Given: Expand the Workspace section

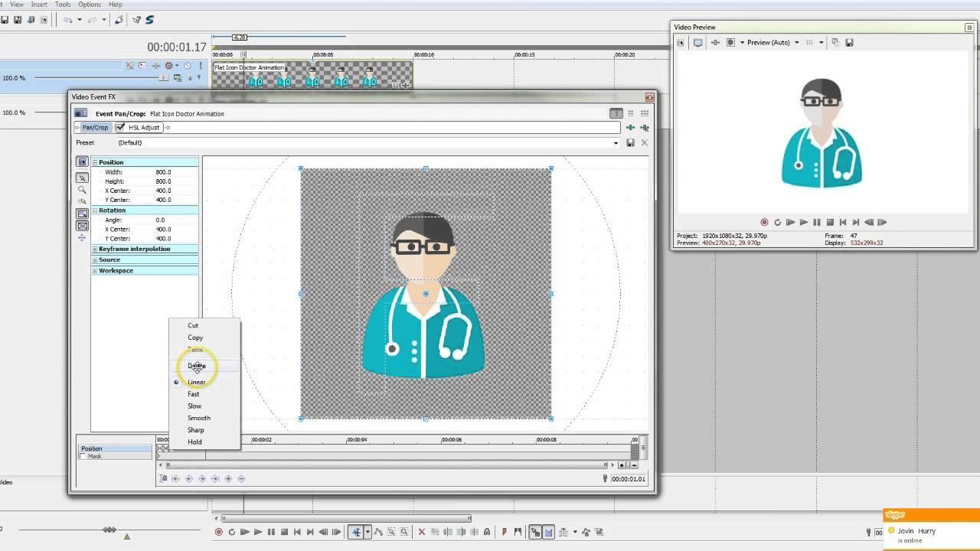Looking at the screenshot, I should [x=95, y=270].
